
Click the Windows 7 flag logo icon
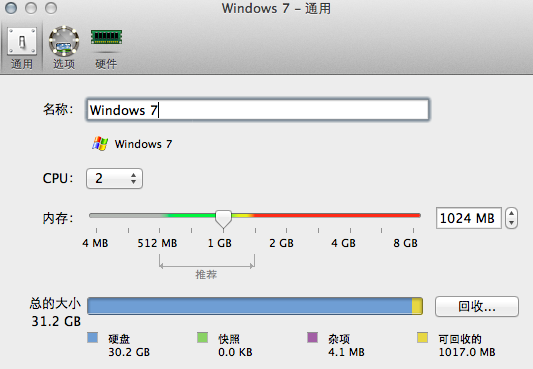(x=100, y=143)
